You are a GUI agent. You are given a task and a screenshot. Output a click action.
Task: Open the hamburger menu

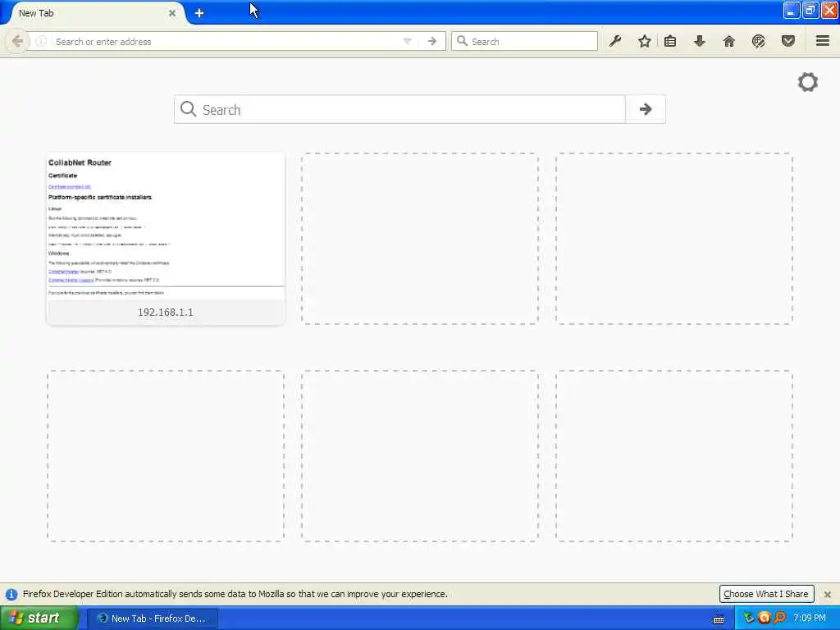point(823,41)
